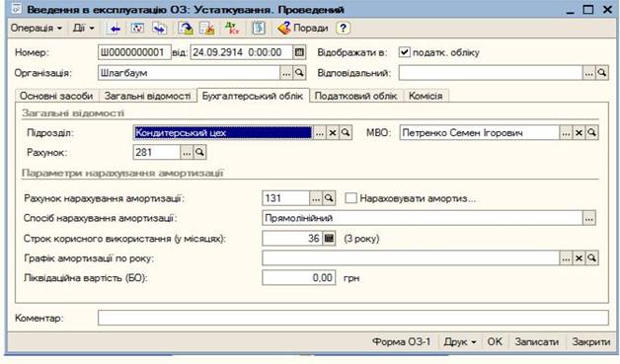This screenshot has width=620, height=364.
Task: Toggle the податк. обліку checkbox
Action: click(x=404, y=52)
